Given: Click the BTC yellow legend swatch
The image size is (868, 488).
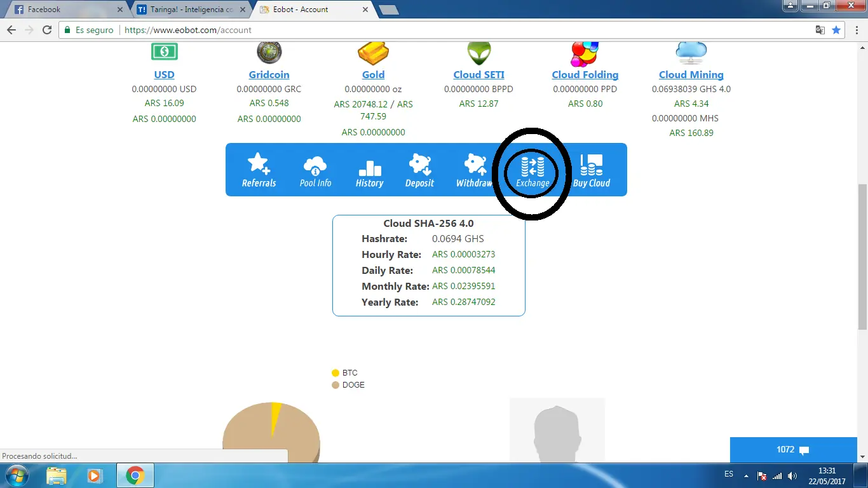Looking at the screenshot, I should [x=336, y=373].
